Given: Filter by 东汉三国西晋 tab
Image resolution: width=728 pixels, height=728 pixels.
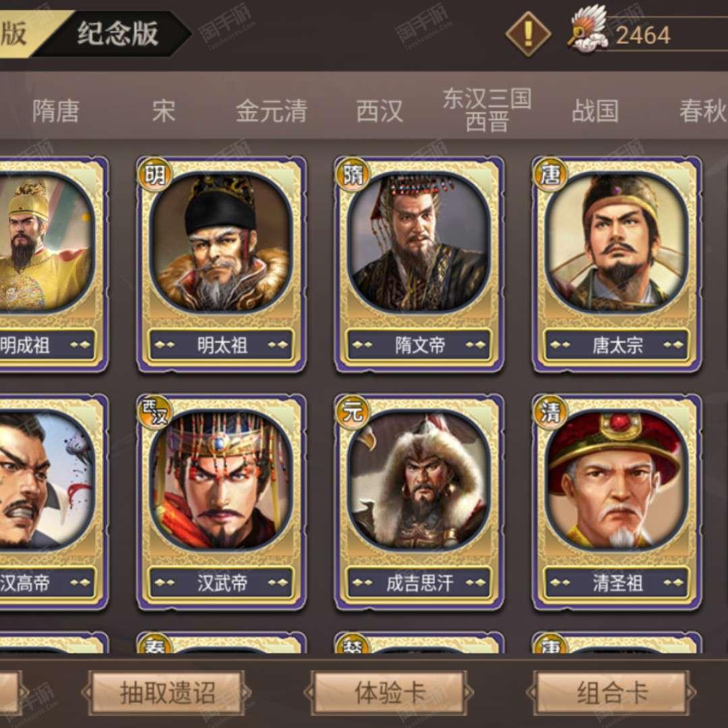Looking at the screenshot, I should click(487, 111).
